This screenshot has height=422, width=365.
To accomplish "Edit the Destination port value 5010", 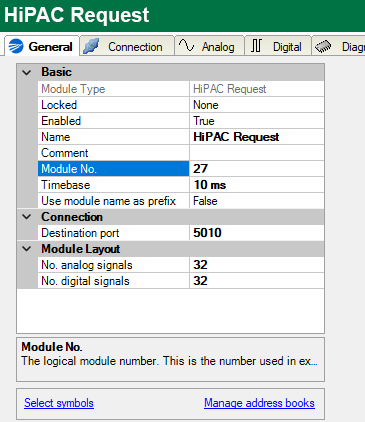I will coord(257,233).
